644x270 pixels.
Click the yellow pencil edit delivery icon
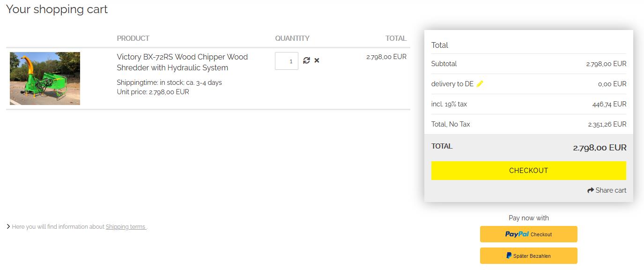coord(480,84)
